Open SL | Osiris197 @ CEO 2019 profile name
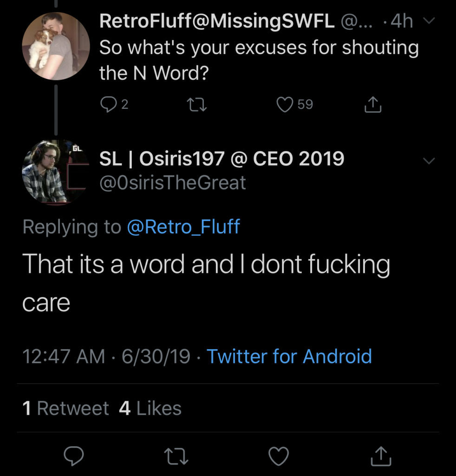 coord(222,159)
